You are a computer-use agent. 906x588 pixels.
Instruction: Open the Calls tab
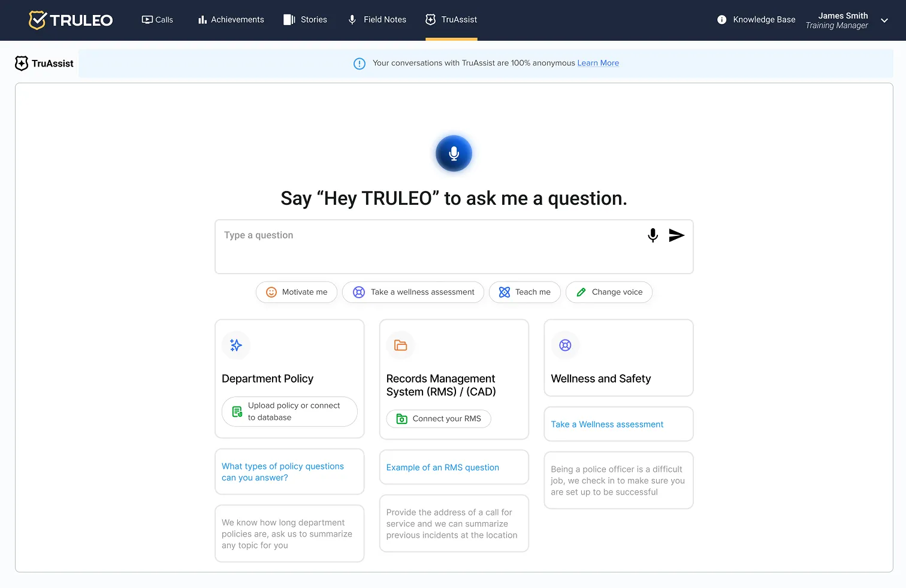tap(157, 20)
